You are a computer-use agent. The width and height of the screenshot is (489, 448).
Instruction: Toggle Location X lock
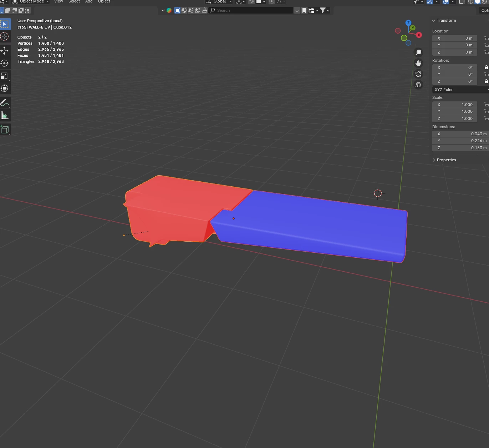(486, 38)
